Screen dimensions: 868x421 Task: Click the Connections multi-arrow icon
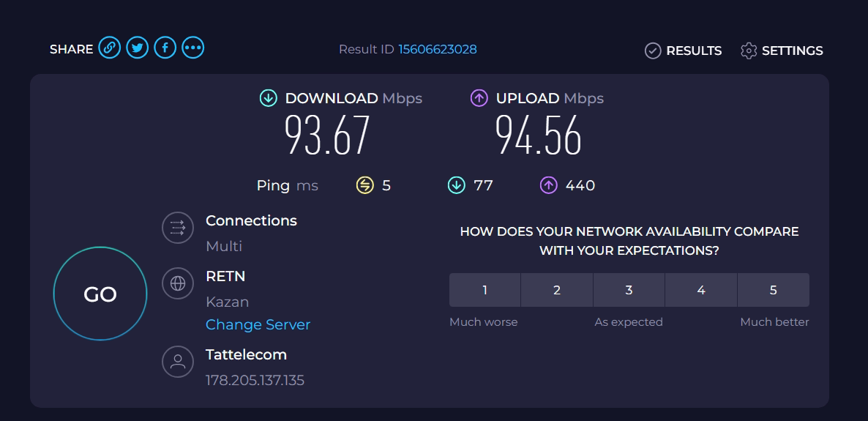click(x=177, y=227)
